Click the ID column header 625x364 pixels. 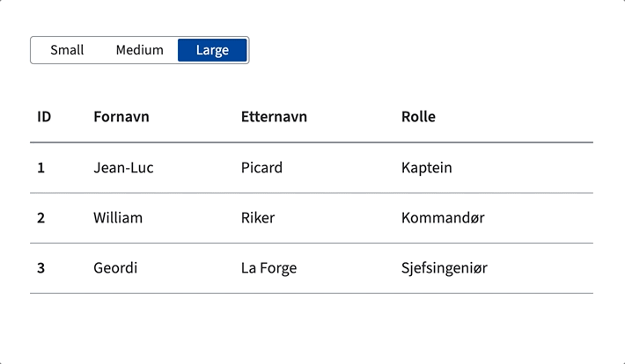pos(44,117)
